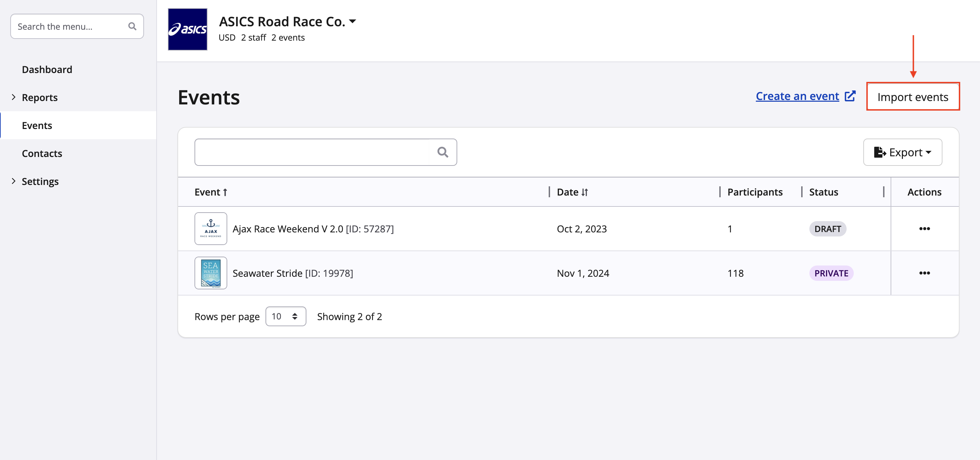Sort table by the Date column
This screenshot has height=460, width=980.
pyautogui.click(x=572, y=192)
